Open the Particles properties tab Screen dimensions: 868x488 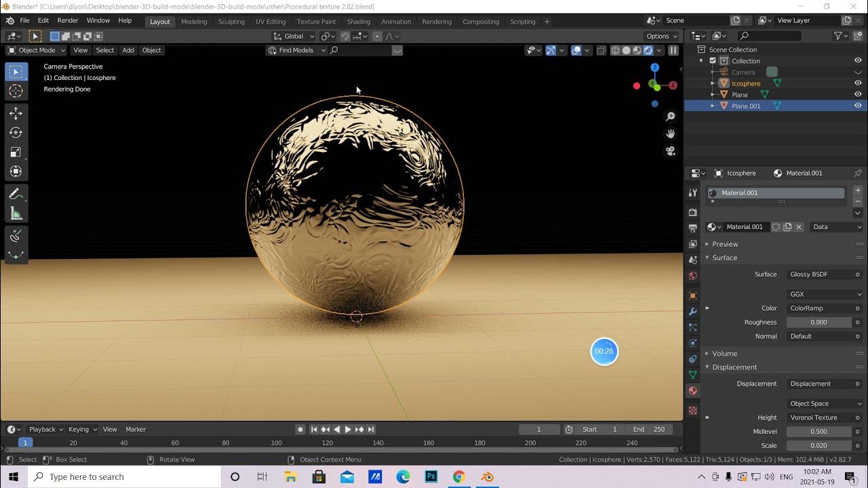click(x=692, y=327)
